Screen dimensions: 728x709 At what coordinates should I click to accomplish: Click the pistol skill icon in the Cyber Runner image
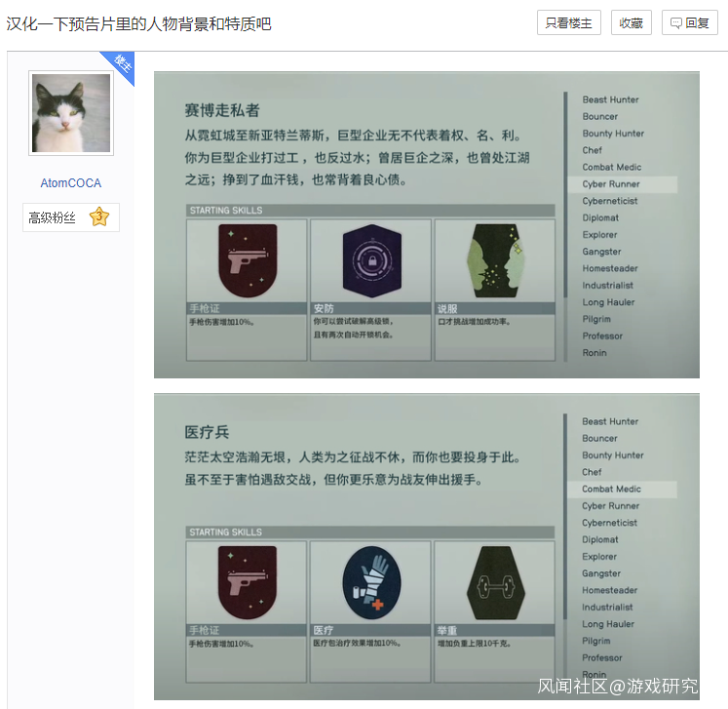[248, 260]
